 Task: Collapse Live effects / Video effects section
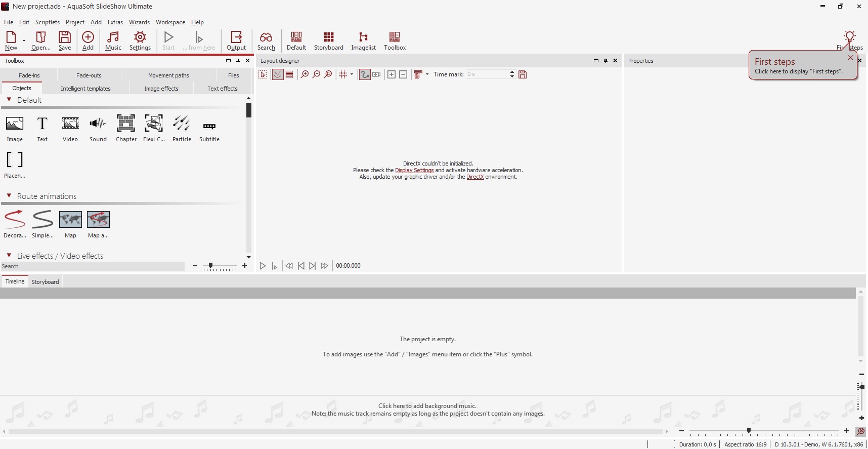click(9, 255)
